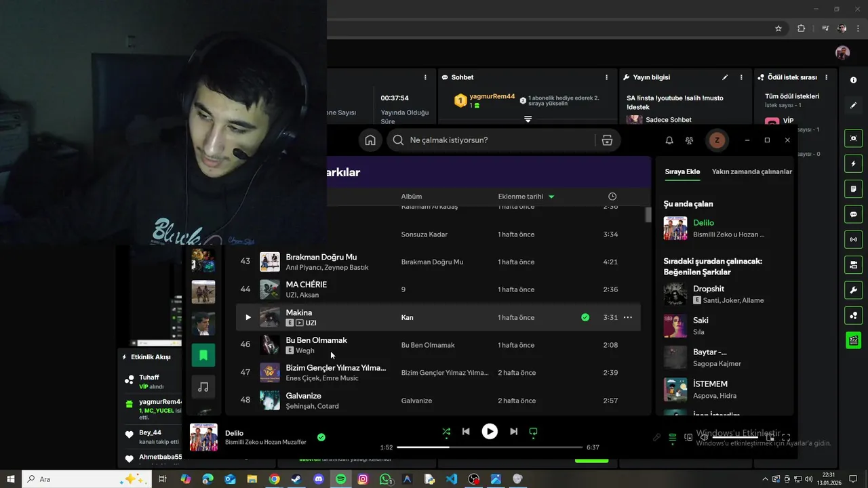Sort by Albüm column header

(412, 197)
